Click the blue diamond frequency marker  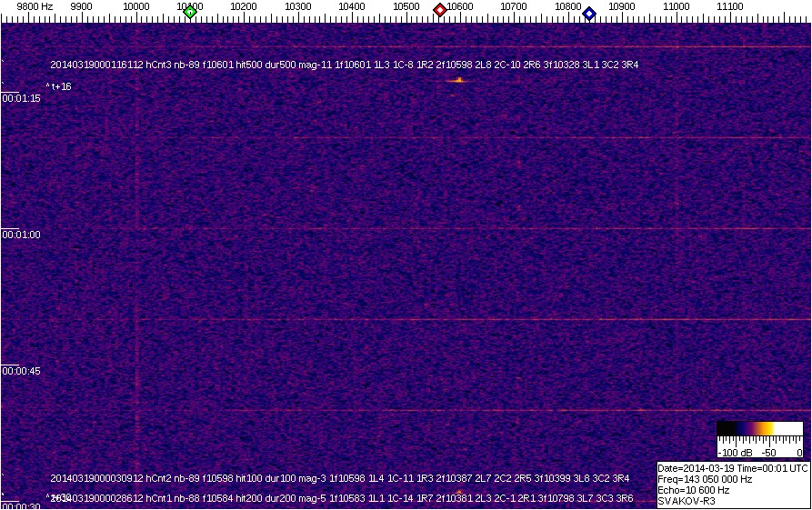[589, 14]
